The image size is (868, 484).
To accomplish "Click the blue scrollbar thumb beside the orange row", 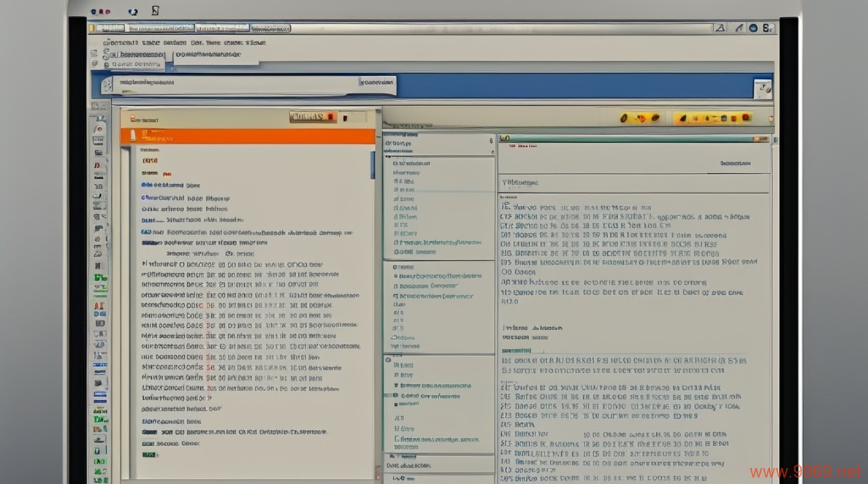I will (x=373, y=164).
